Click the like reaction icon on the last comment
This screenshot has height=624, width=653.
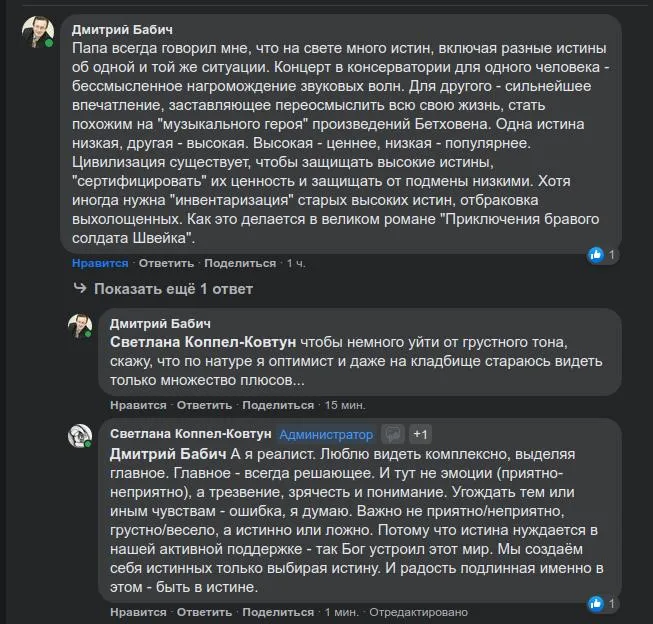coord(596,603)
